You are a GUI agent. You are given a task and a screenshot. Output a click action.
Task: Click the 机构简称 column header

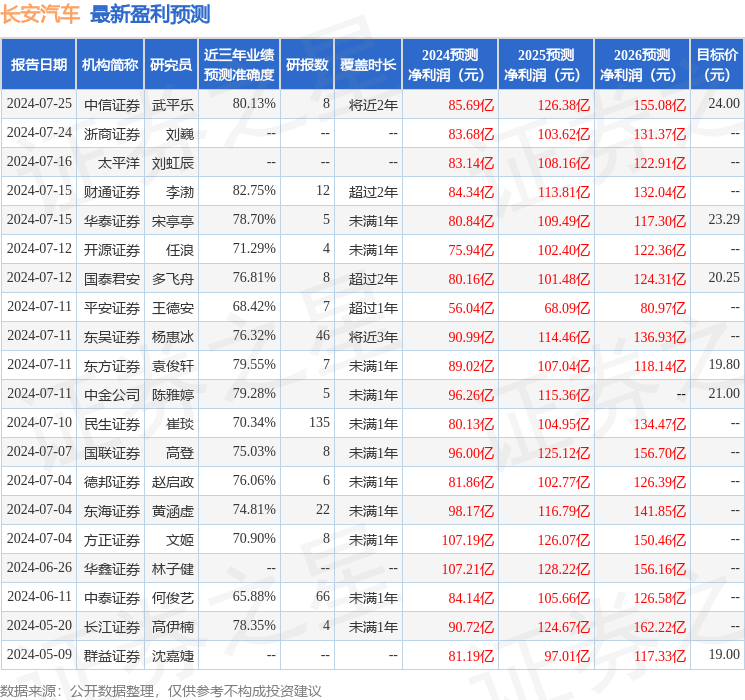(x=110, y=64)
